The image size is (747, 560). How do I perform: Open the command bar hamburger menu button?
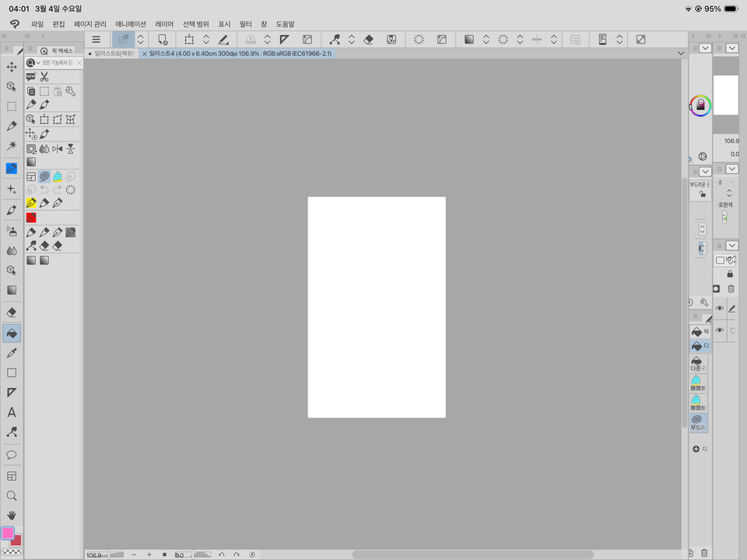(96, 39)
